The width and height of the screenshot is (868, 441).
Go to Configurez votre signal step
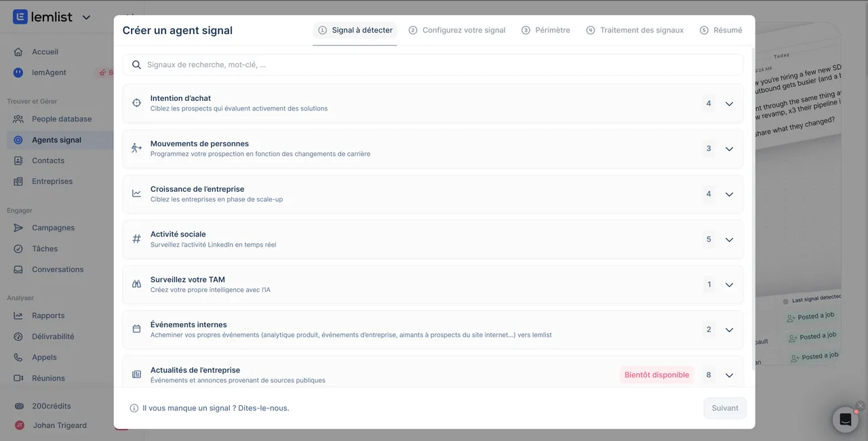(457, 30)
